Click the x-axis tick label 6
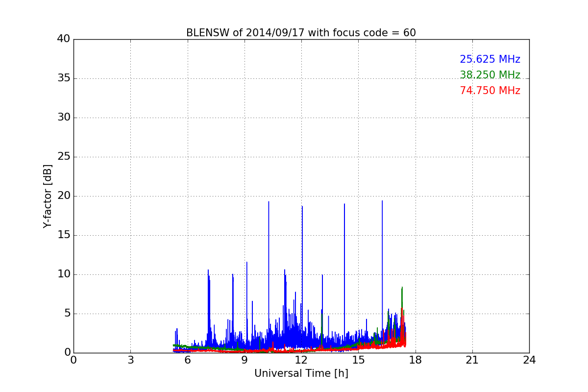 [x=187, y=360]
